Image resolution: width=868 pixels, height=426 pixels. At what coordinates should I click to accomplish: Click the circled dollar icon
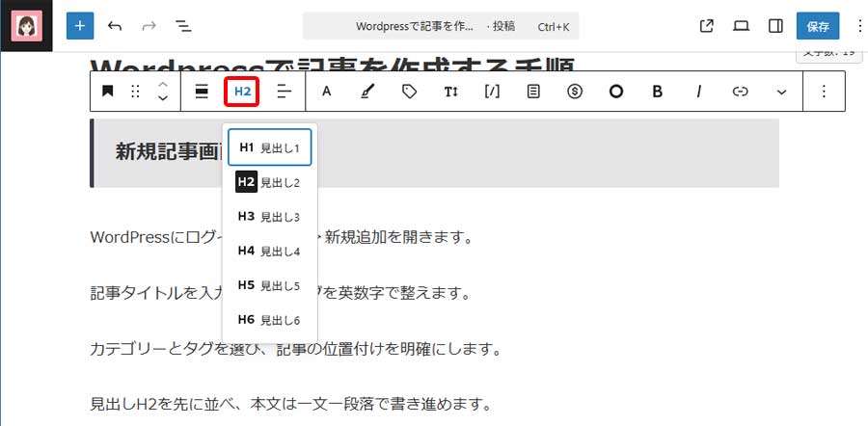(575, 92)
